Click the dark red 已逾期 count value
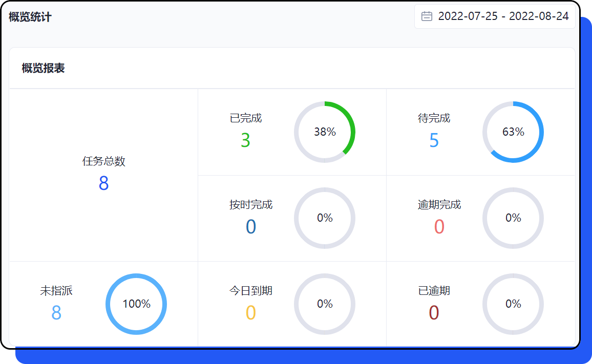The height and width of the screenshot is (364, 592). pos(434,313)
